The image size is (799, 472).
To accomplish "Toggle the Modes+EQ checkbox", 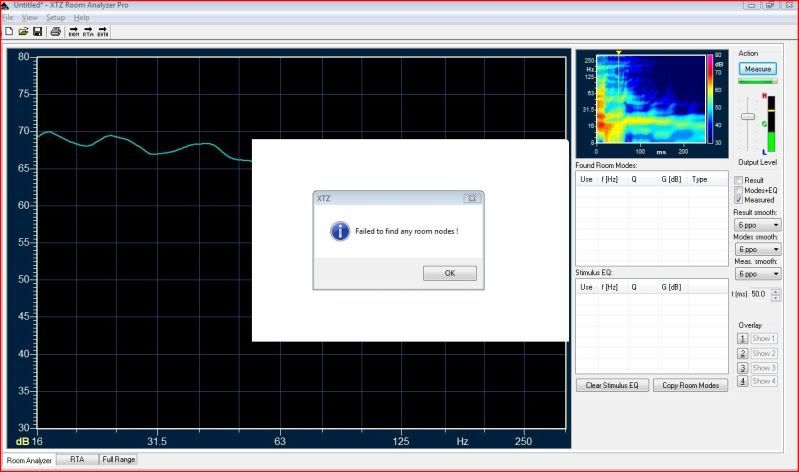I will (x=738, y=190).
